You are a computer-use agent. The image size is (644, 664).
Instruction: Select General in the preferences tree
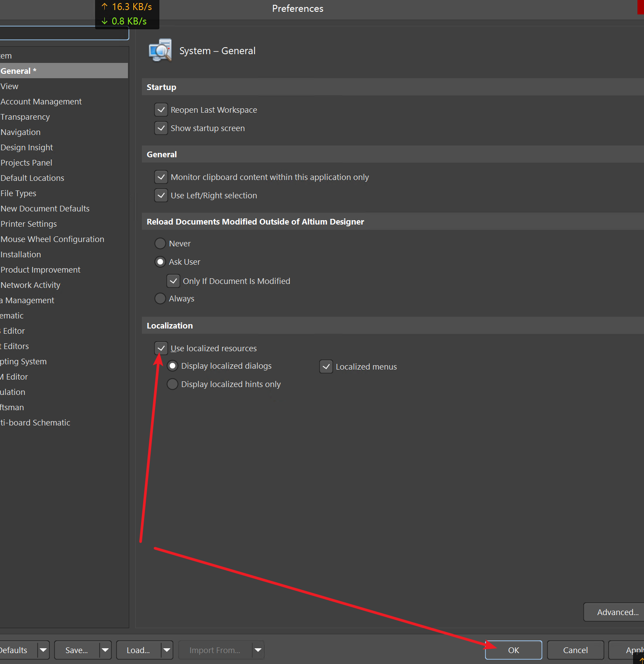pyautogui.click(x=64, y=71)
